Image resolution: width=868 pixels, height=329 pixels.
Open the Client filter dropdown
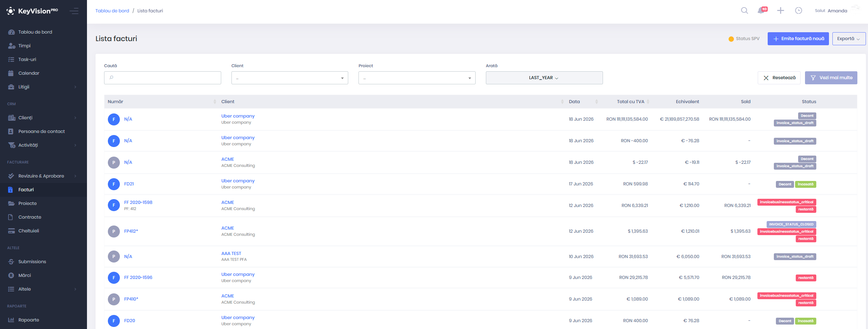tap(290, 78)
